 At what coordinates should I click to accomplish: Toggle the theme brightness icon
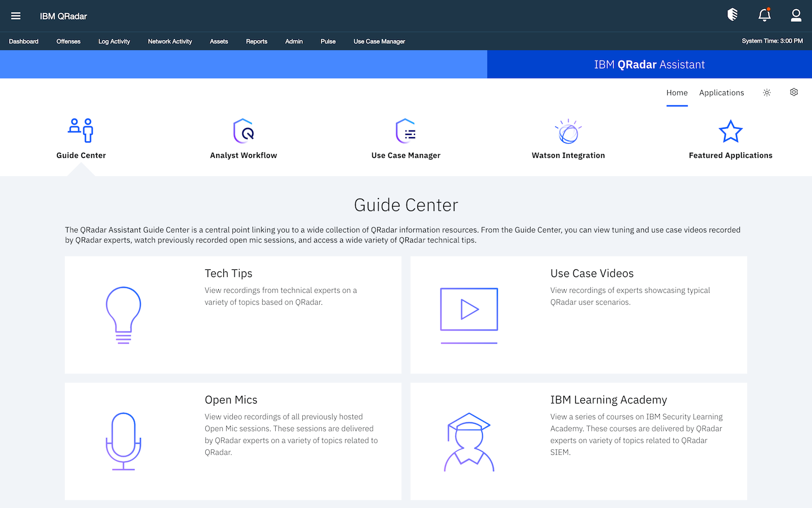[x=766, y=92]
